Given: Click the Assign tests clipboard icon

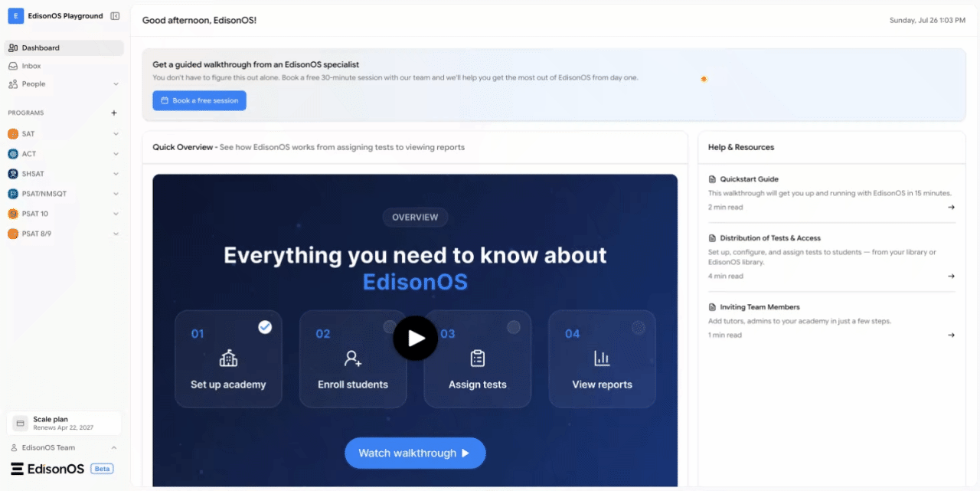Looking at the screenshot, I should [x=478, y=358].
